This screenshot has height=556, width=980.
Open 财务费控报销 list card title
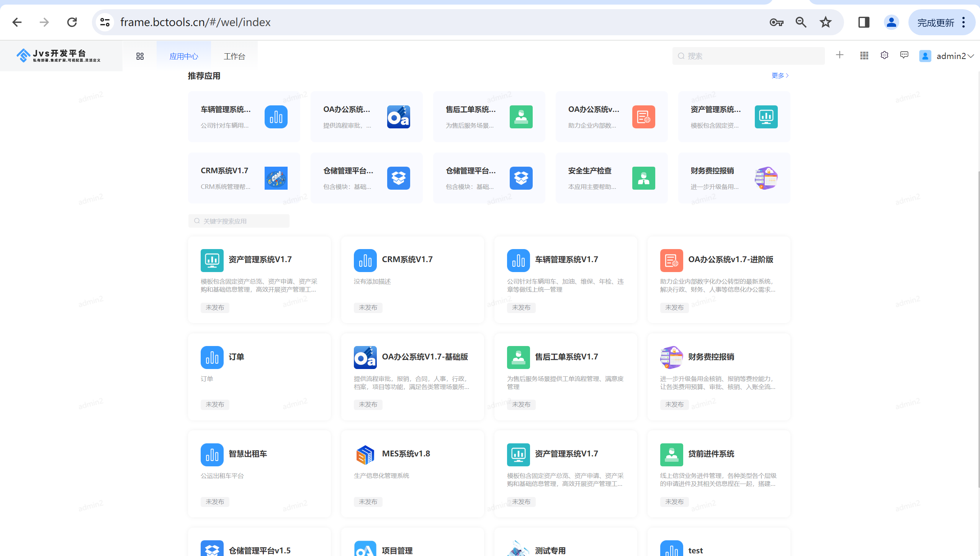point(711,357)
